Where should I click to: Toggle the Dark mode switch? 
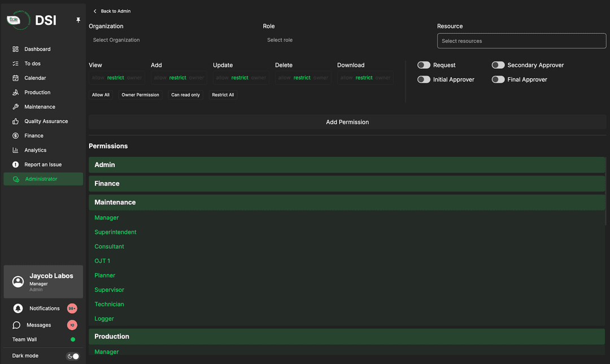[x=73, y=356]
